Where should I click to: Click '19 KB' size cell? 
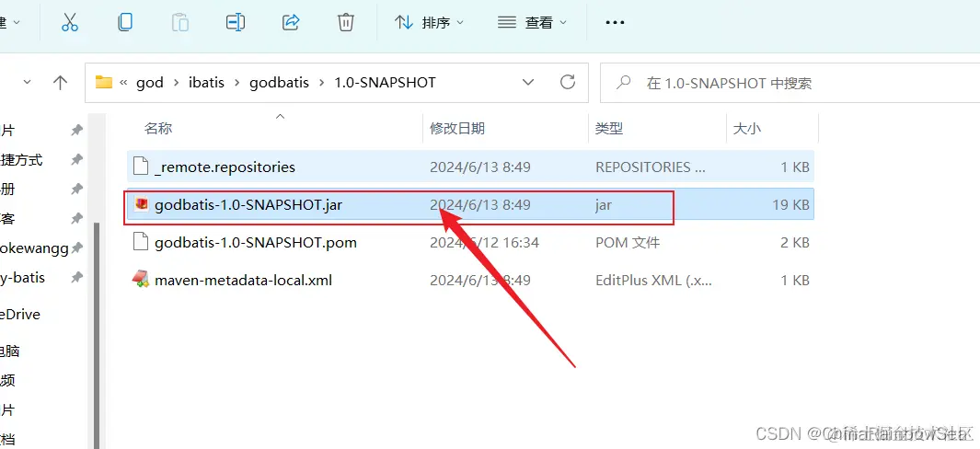pos(790,204)
